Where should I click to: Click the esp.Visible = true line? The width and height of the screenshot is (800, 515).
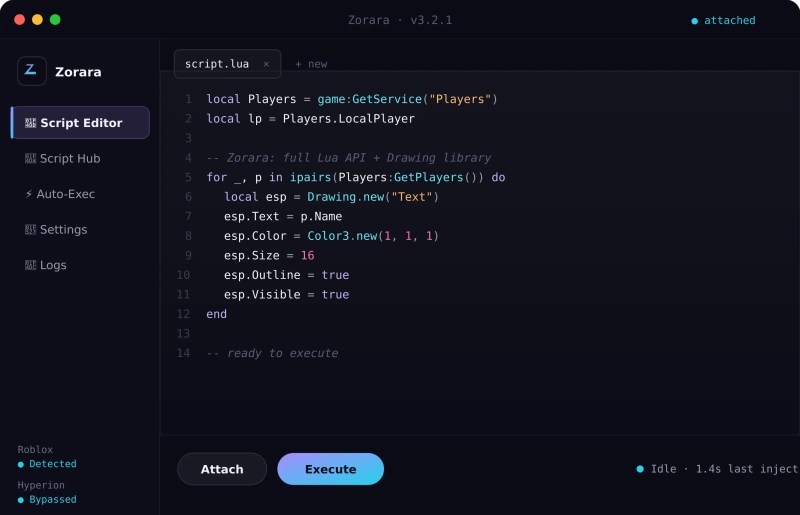(286, 295)
